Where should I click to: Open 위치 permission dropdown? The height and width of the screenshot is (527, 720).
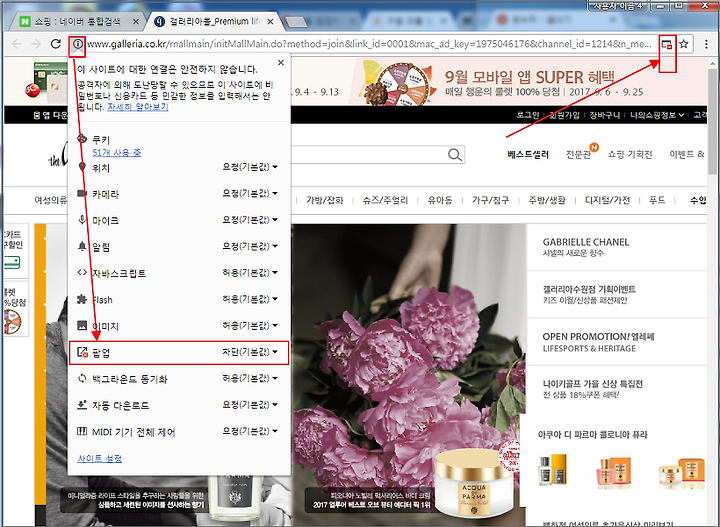point(250,167)
